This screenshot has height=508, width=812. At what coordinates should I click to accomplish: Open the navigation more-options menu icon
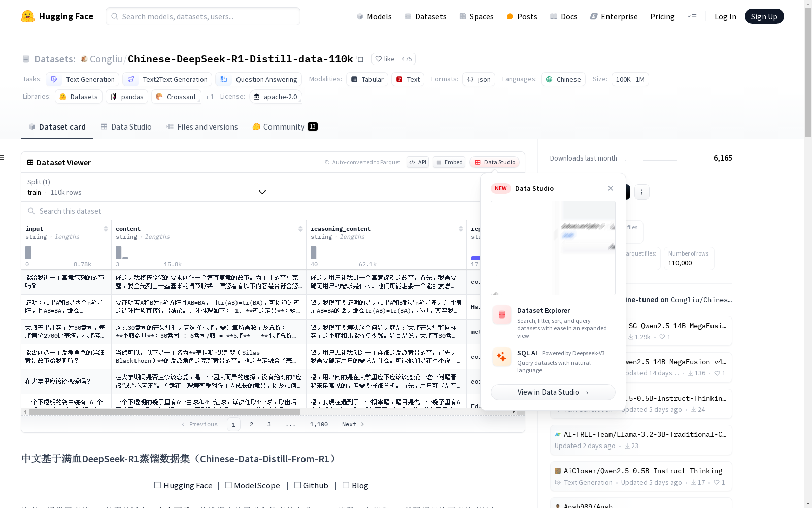pos(692,16)
